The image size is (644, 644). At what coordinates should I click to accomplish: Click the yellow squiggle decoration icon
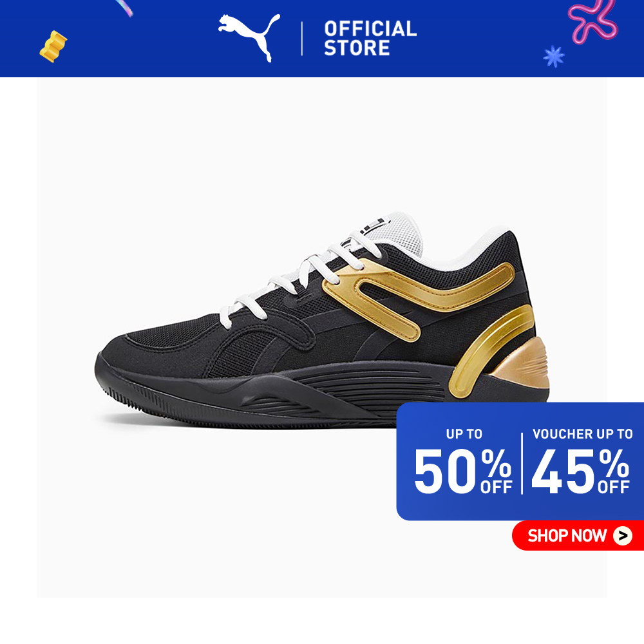53,46
